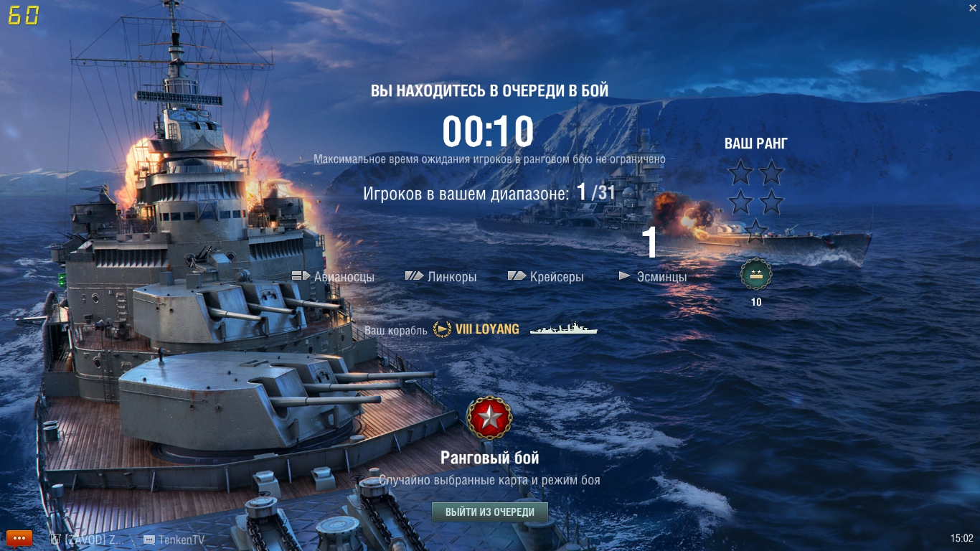Viewport: 980px width, 551px height.
Task: Click the Эсминцы destroyer class icon
Action: coord(625,276)
